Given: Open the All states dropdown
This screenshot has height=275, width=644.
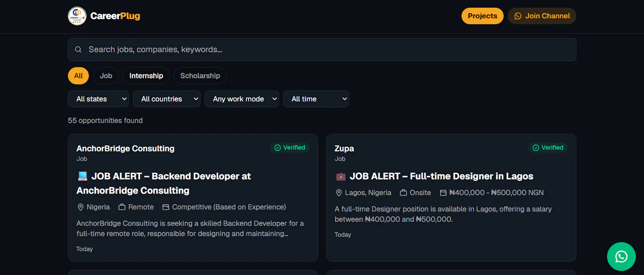Looking at the screenshot, I should coord(98,99).
